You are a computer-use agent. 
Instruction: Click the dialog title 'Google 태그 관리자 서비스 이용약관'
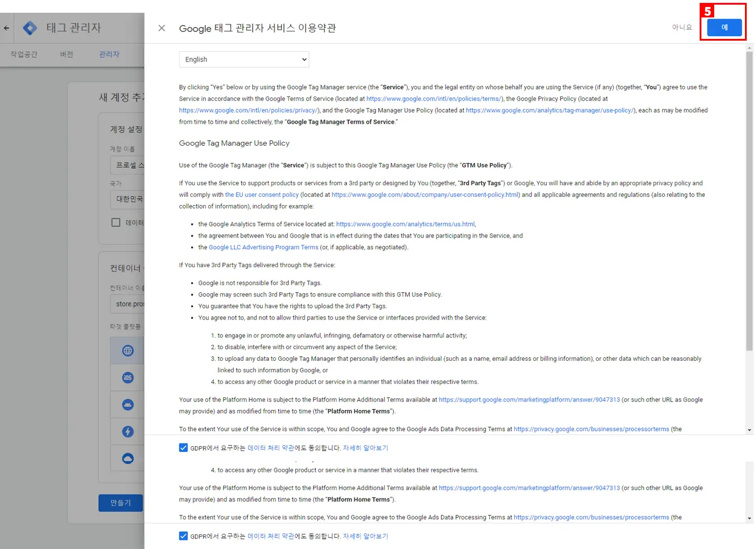(x=257, y=28)
